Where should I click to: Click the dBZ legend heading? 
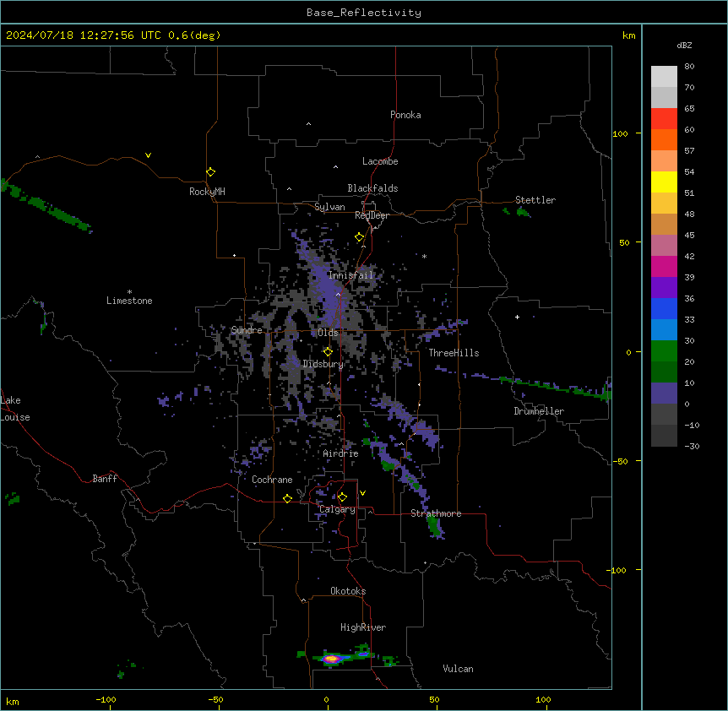[x=684, y=45]
